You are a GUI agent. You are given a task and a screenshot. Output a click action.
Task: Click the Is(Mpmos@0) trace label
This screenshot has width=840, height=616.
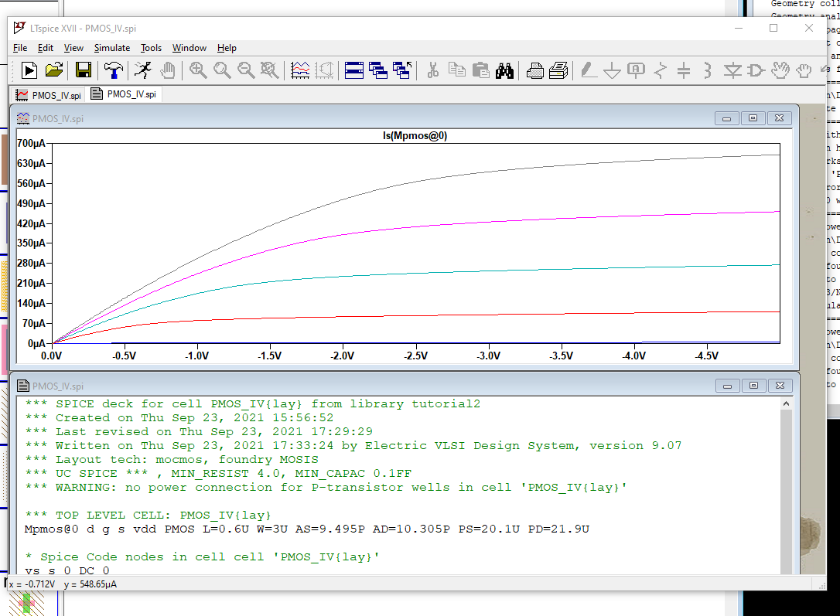[x=415, y=136]
